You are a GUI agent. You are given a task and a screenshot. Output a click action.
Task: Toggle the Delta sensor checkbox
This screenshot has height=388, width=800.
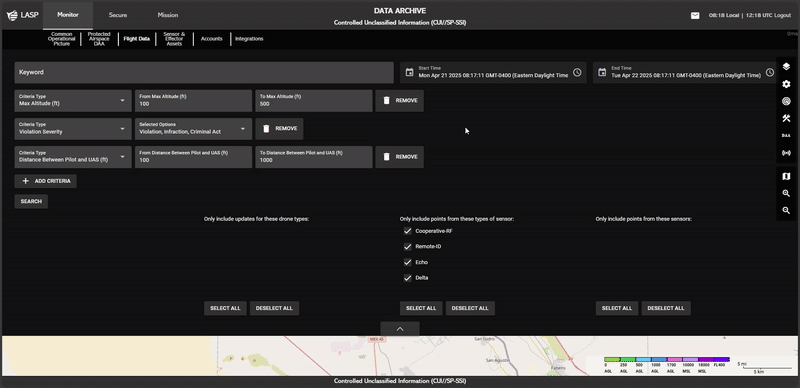(x=407, y=278)
